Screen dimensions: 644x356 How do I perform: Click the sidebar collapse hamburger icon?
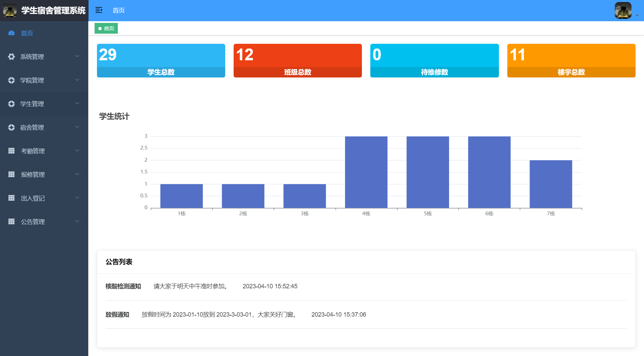click(x=99, y=10)
